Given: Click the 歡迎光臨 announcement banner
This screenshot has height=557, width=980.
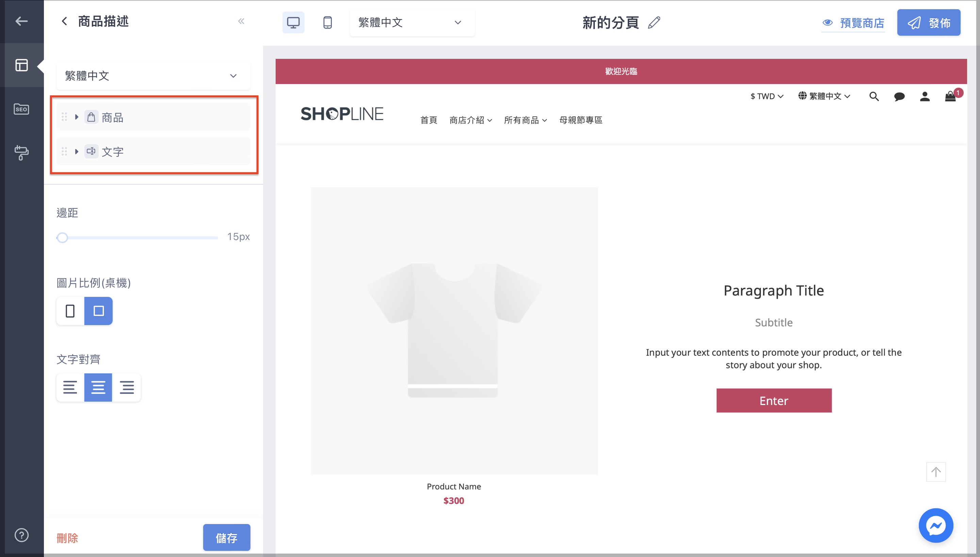Looking at the screenshot, I should pos(621,71).
